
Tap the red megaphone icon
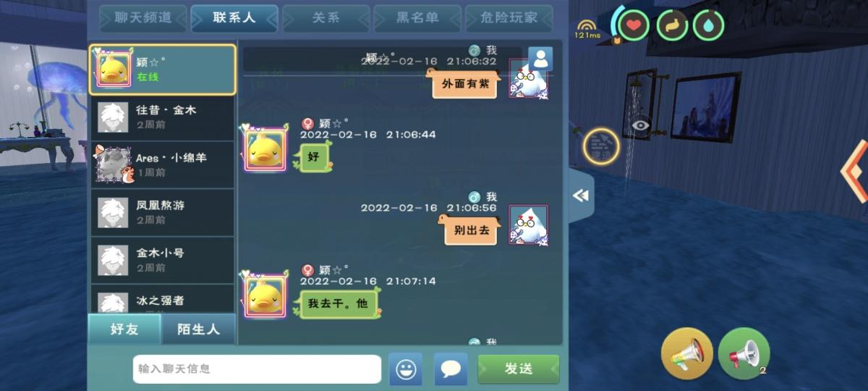[744, 353]
